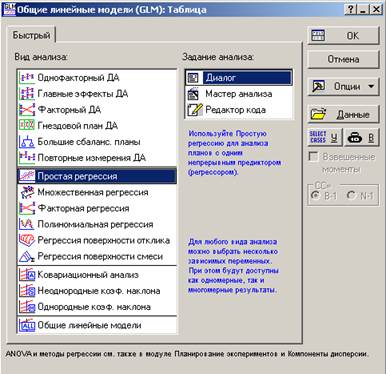The width and height of the screenshot is (386, 374).
Task: Close the GLM dialog window
Action: point(376,9)
